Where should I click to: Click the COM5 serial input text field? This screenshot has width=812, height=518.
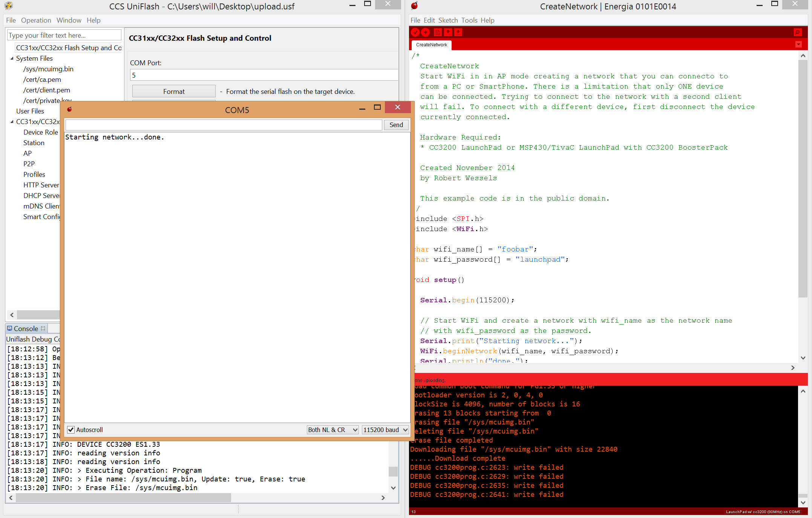tap(224, 125)
